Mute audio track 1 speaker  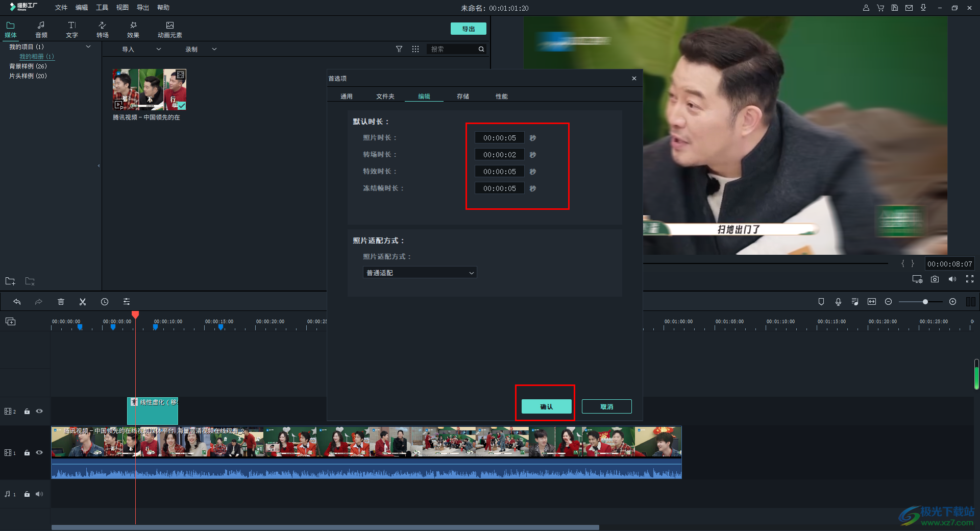click(x=39, y=494)
